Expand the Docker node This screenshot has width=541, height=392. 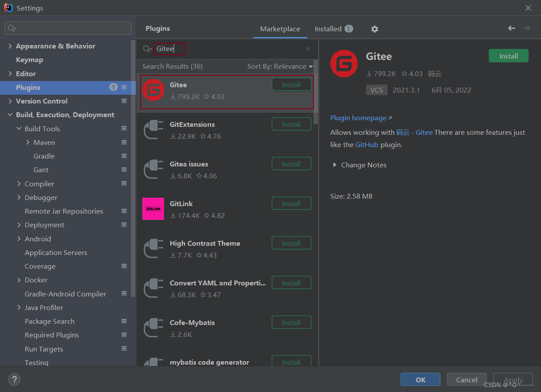19,280
